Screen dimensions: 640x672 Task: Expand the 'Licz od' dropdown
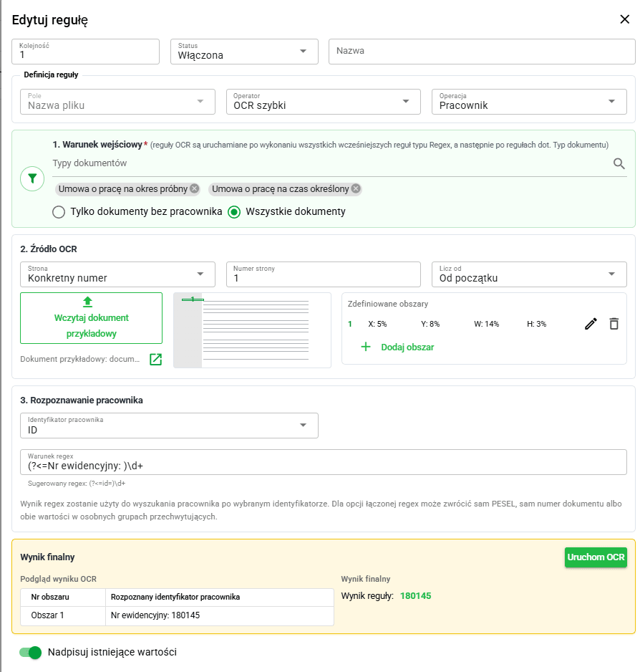pyautogui.click(x=529, y=274)
